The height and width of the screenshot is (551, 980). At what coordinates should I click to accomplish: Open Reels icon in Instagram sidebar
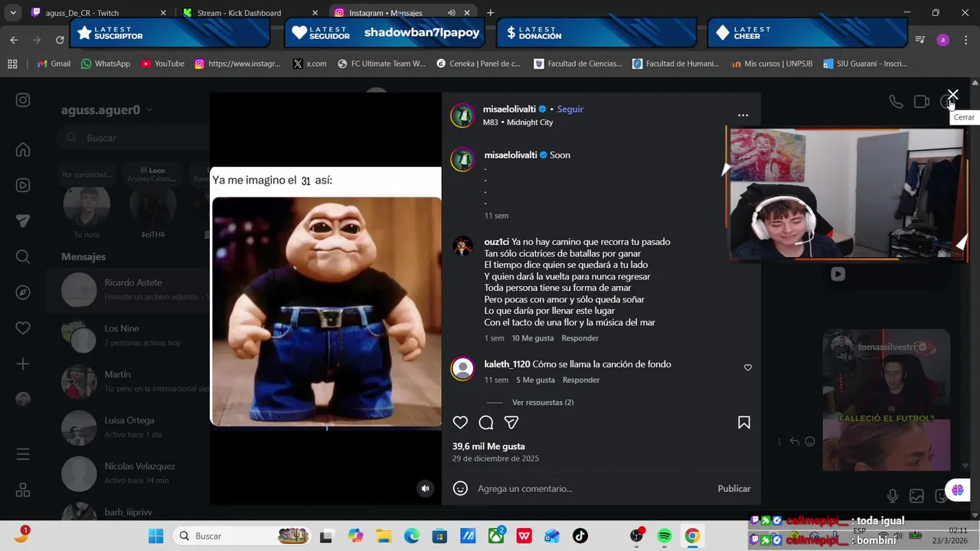pos(23,185)
